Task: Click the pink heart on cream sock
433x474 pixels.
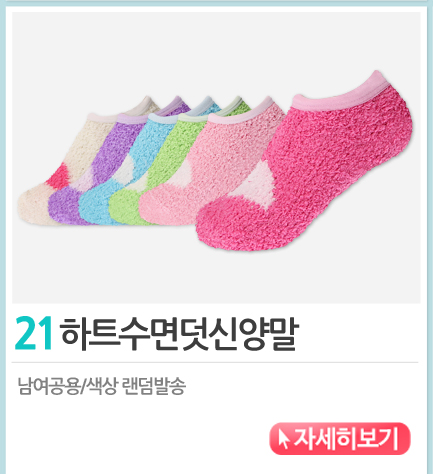Action: pos(59,177)
